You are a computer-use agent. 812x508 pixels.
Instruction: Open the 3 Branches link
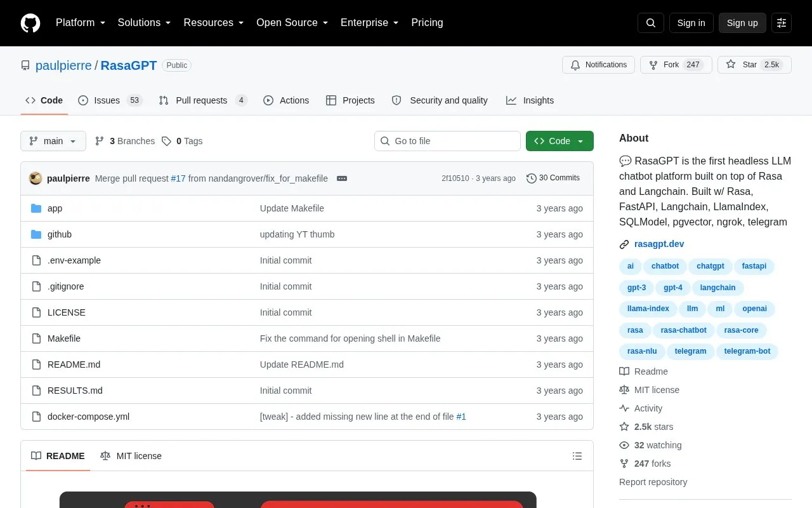pos(125,141)
